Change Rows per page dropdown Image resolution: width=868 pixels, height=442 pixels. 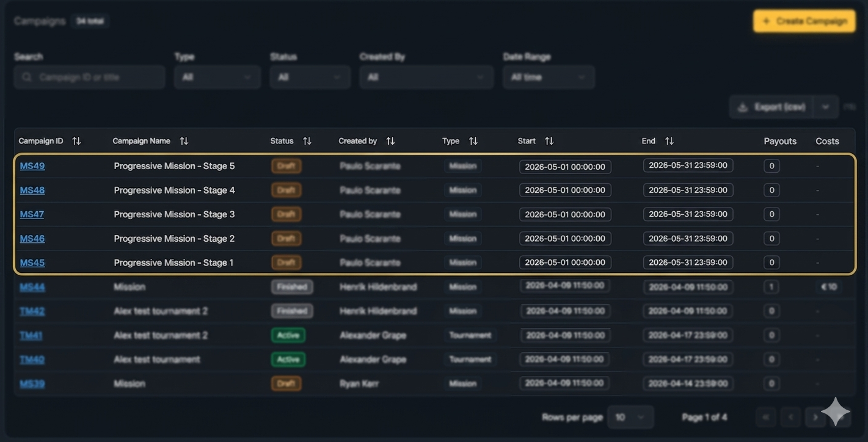630,417
